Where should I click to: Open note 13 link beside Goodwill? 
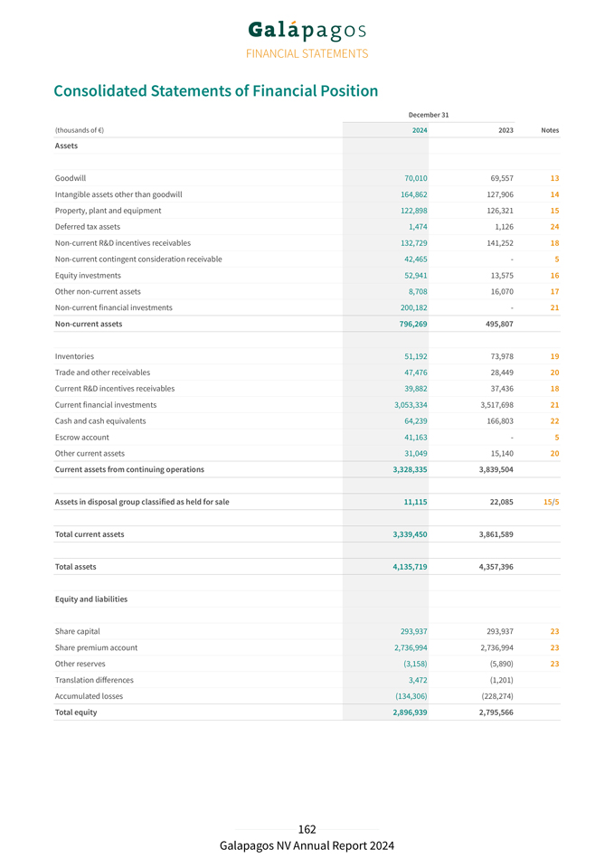coord(554,178)
